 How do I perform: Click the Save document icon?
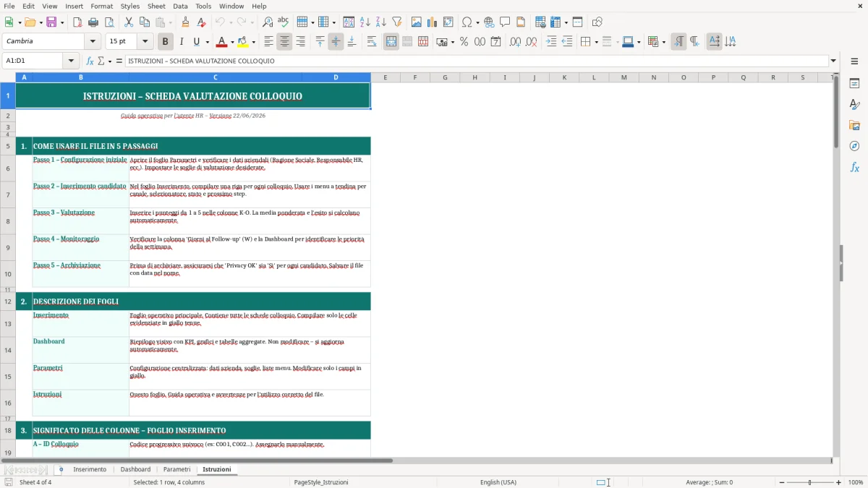point(51,22)
